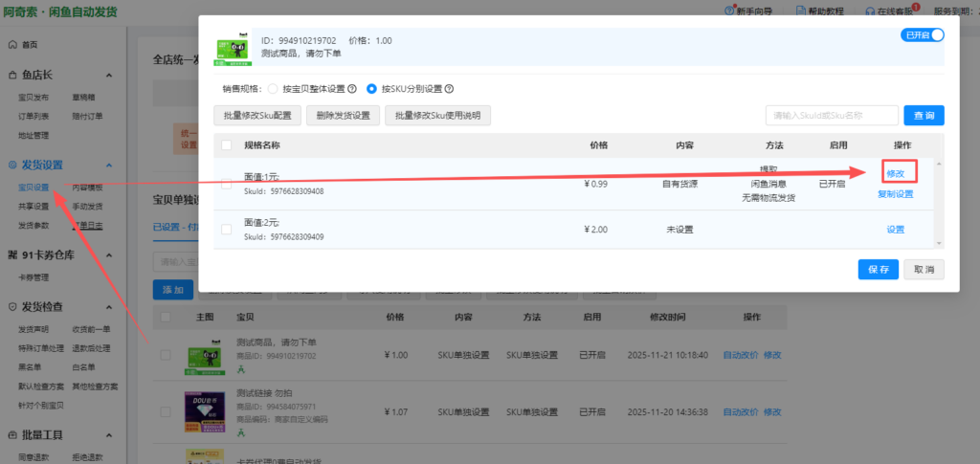This screenshot has height=464, width=980.
Task: Open 卡券管理 in the sidebar
Action: pyautogui.click(x=33, y=277)
